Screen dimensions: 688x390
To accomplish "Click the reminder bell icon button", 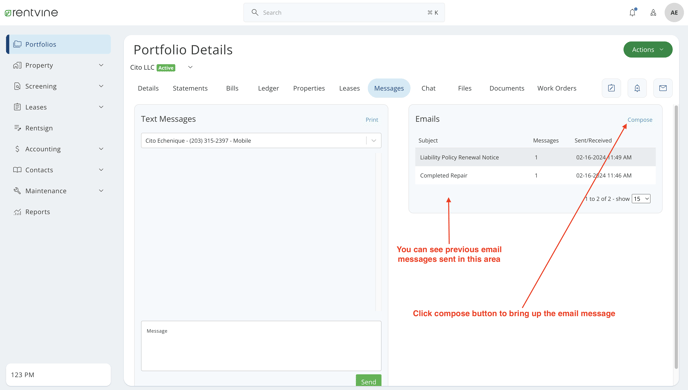I will [637, 88].
